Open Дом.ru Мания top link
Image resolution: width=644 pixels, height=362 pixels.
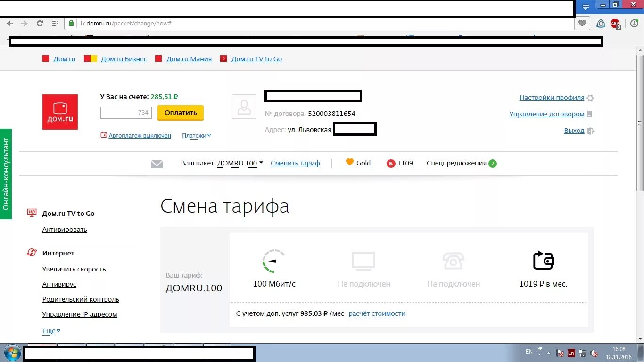tap(189, 59)
